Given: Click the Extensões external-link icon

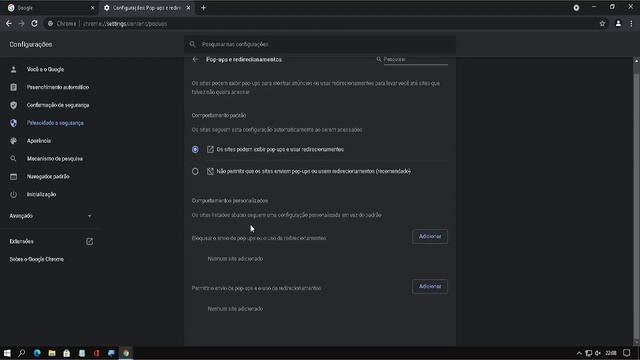Looking at the screenshot, I should click(89, 242).
